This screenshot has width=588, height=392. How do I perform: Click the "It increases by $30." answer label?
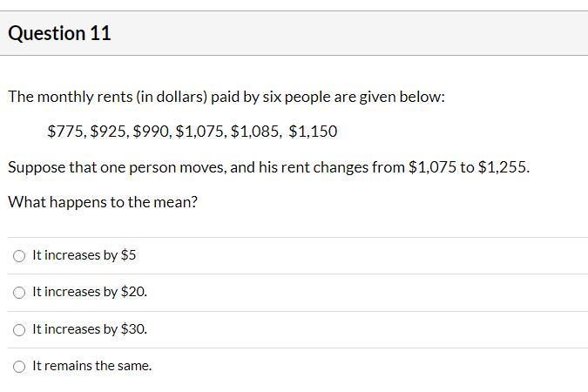click(90, 329)
